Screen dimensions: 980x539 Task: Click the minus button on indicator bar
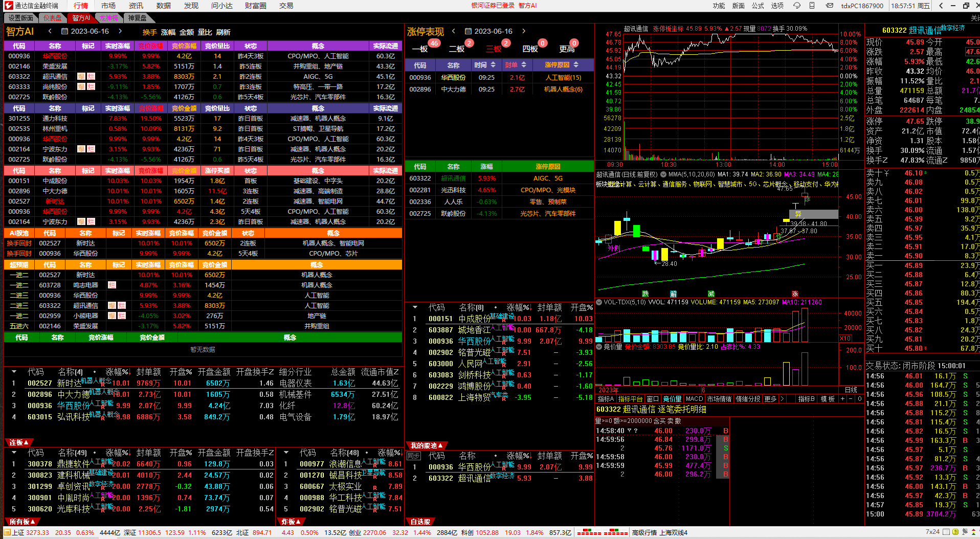click(x=850, y=399)
